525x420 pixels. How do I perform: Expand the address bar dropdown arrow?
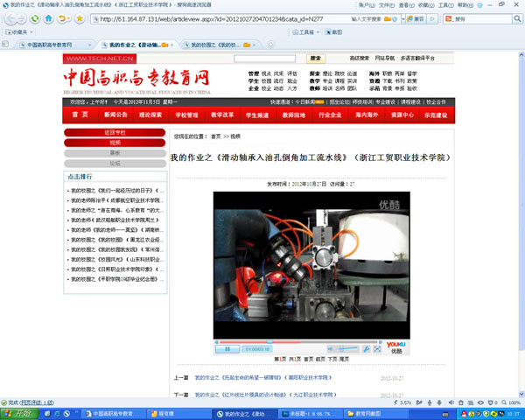pyautogui.click(x=403, y=19)
